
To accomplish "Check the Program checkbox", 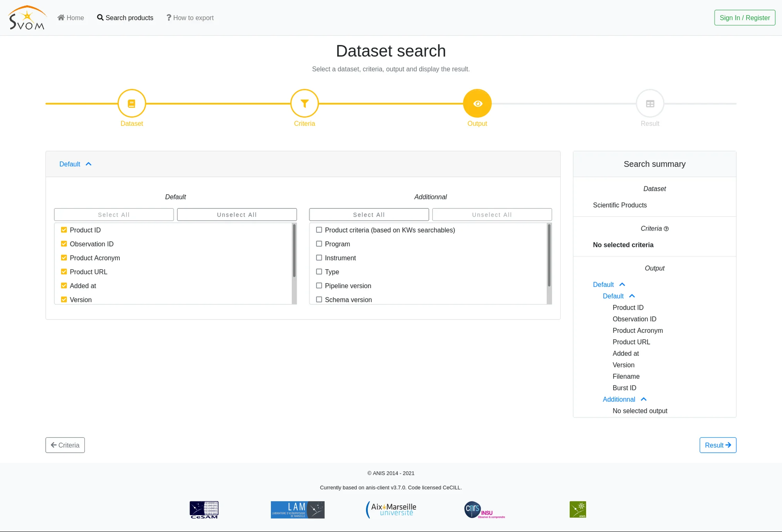I will pyautogui.click(x=319, y=244).
